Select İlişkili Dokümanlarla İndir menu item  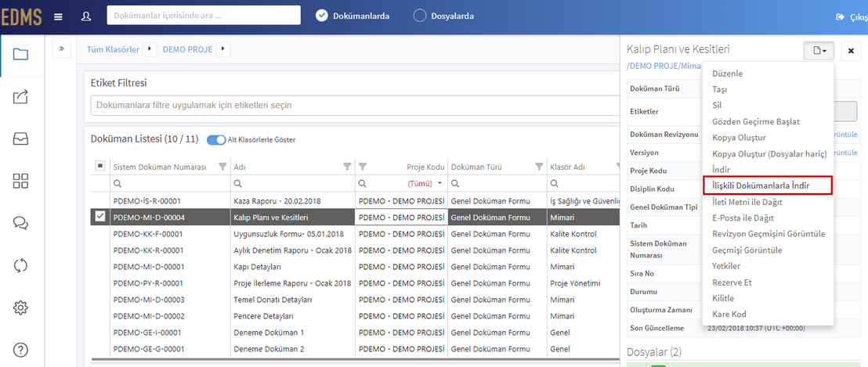768,185
